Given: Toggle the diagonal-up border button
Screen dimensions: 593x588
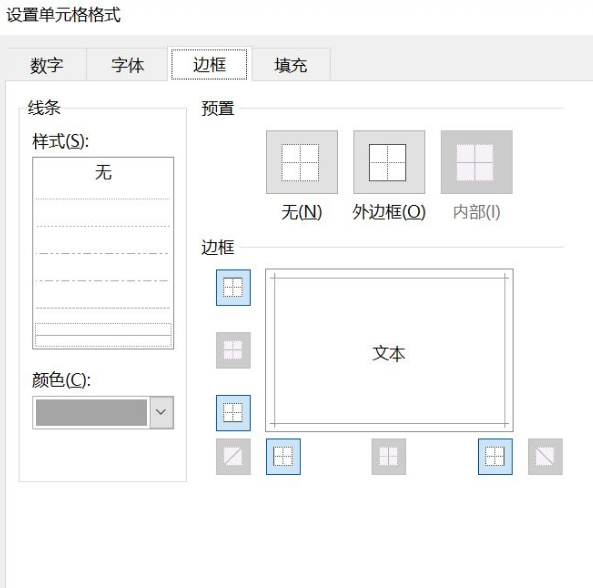Looking at the screenshot, I should click(x=233, y=456).
